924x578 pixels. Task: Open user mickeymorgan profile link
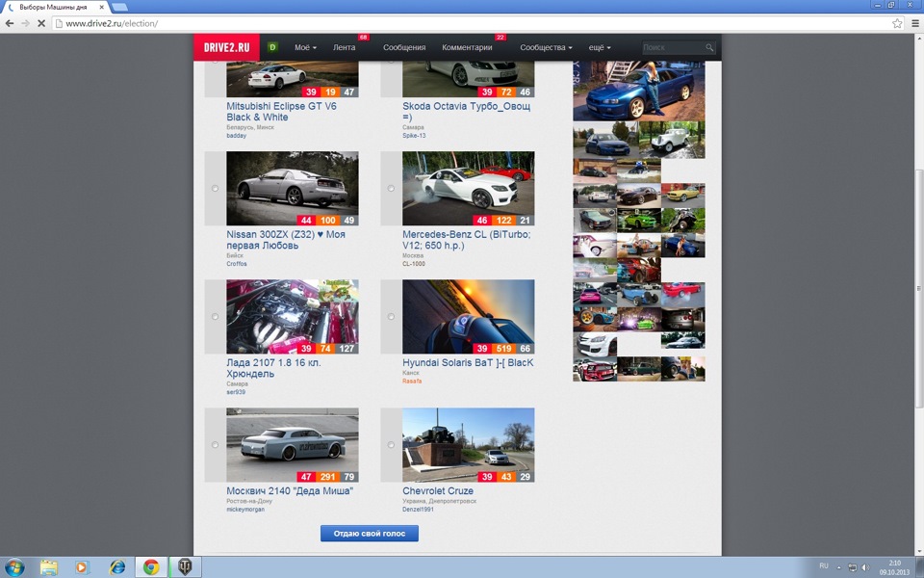tap(245, 509)
